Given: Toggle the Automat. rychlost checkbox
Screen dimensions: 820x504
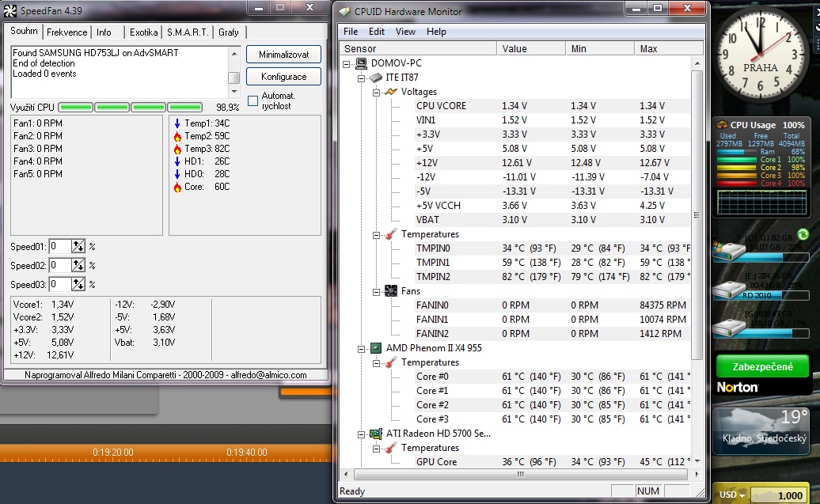Looking at the screenshot, I should click(x=252, y=100).
